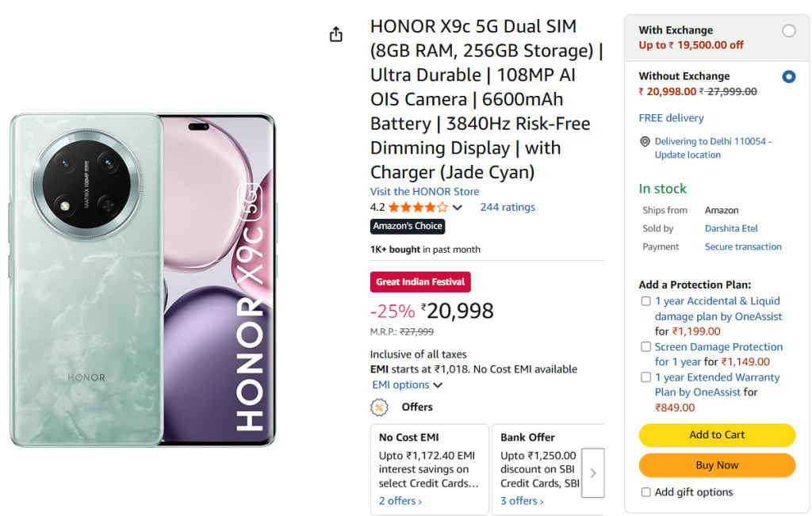The width and height of the screenshot is (812, 516).
Task: Open more offers using the right arrow
Action: [x=593, y=473]
